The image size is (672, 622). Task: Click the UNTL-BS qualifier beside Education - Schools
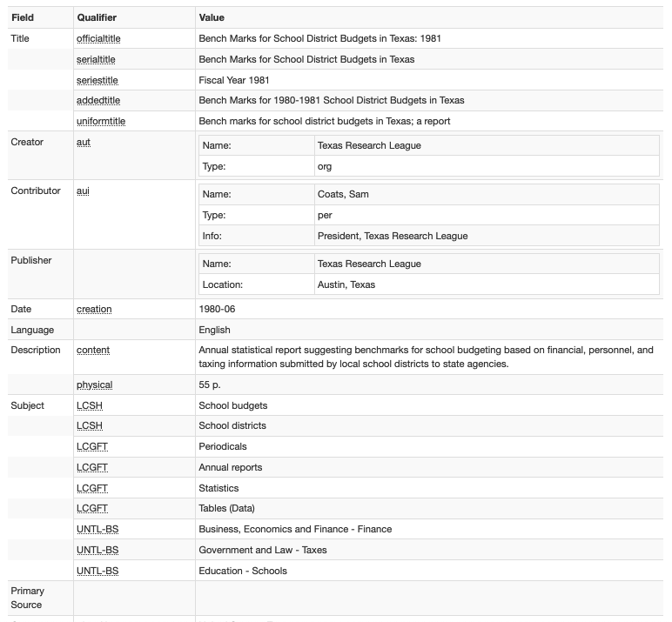tap(97, 571)
